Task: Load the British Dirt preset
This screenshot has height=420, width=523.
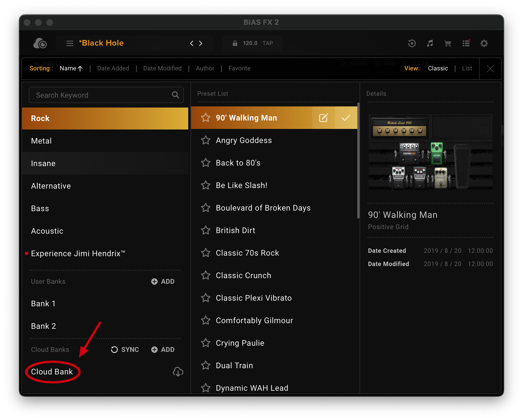Action: [274, 230]
